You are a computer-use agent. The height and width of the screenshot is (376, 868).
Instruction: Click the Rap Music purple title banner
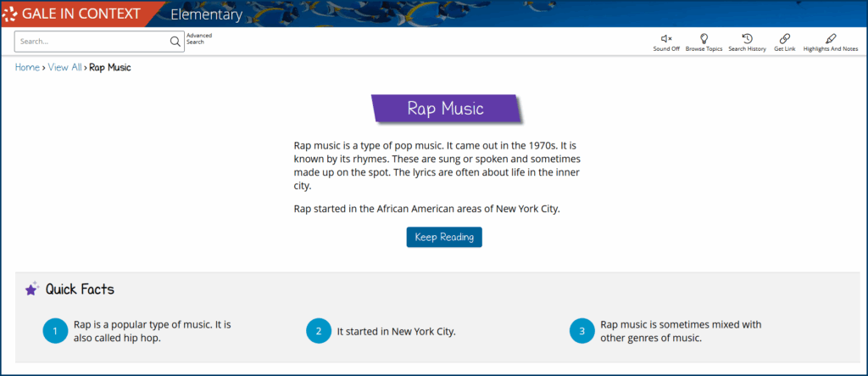[446, 108]
